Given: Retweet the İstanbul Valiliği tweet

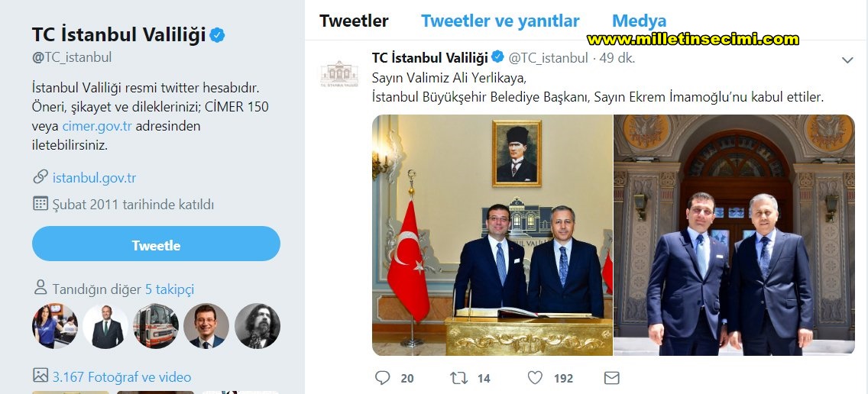Looking at the screenshot, I should point(459,378).
